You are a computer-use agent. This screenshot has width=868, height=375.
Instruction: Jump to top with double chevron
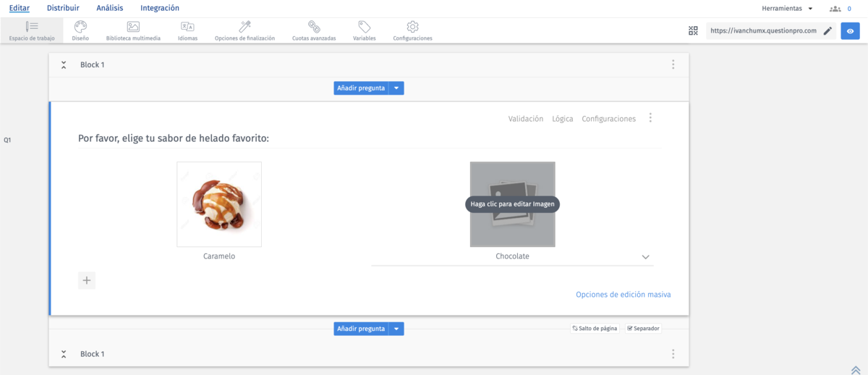click(x=856, y=369)
